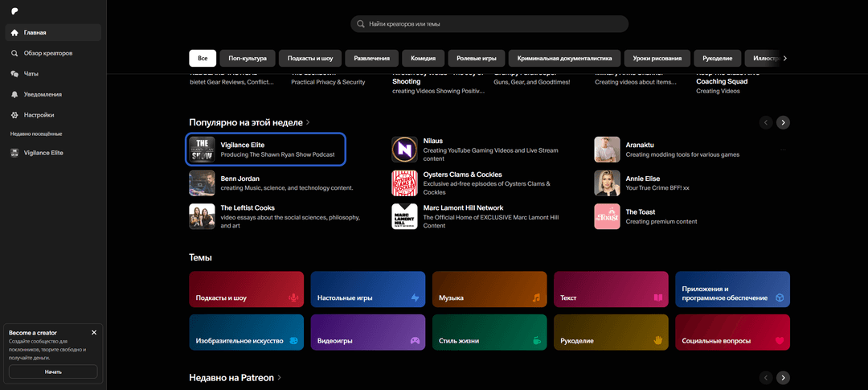
Task: Select the Уроки рисования filter chip
Action: point(657,58)
